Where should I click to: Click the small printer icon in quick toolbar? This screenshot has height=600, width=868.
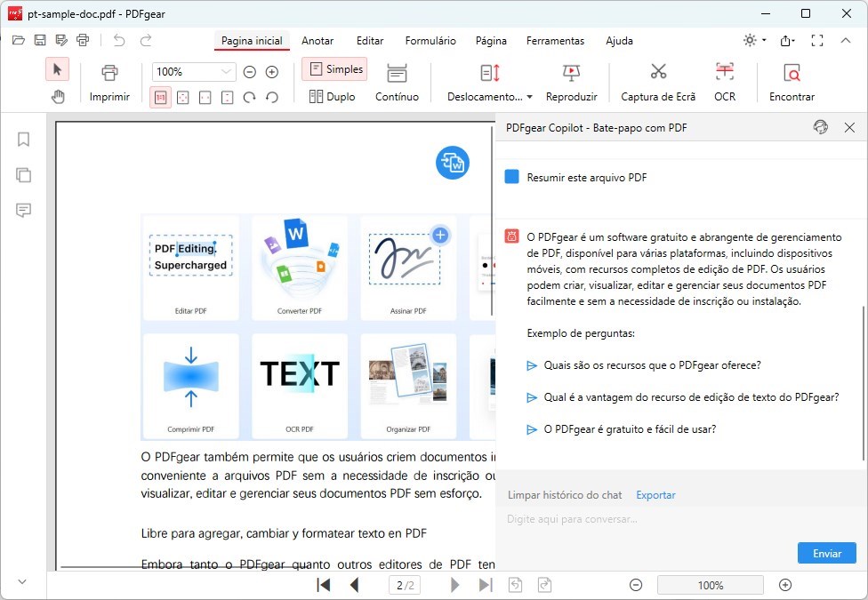click(83, 40)
